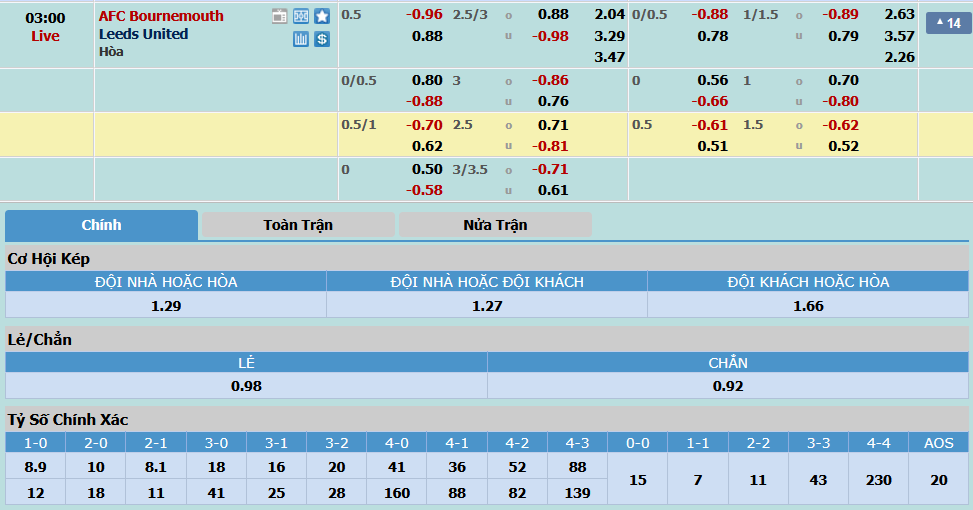Select the Chính tab

point(101,225)
